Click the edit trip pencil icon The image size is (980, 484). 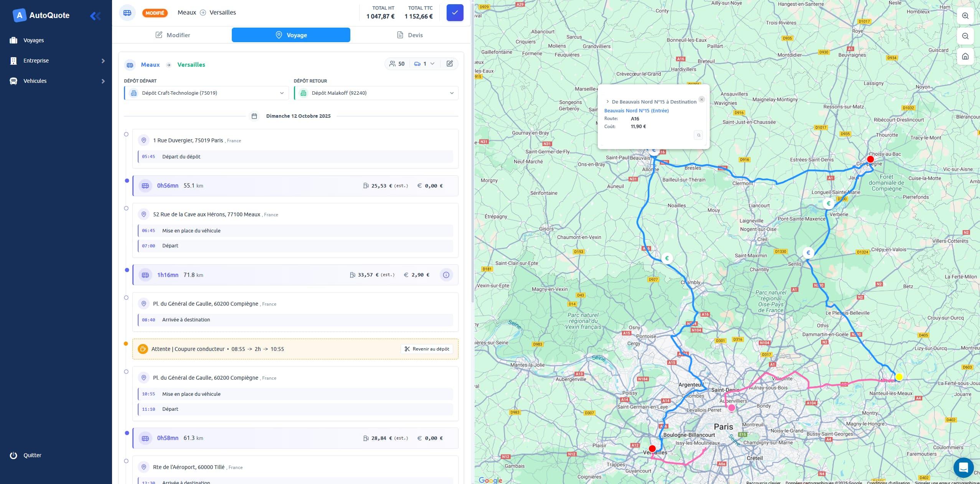449,64
